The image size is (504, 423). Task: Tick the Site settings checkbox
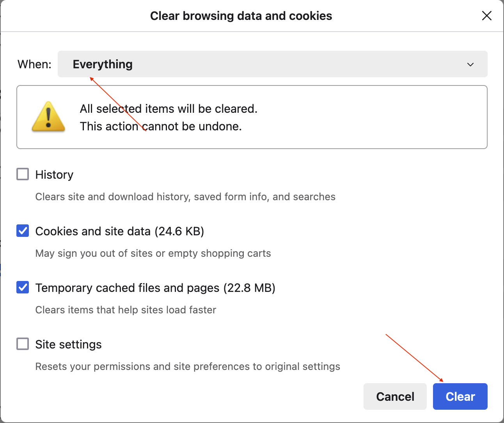pos(23,344)
